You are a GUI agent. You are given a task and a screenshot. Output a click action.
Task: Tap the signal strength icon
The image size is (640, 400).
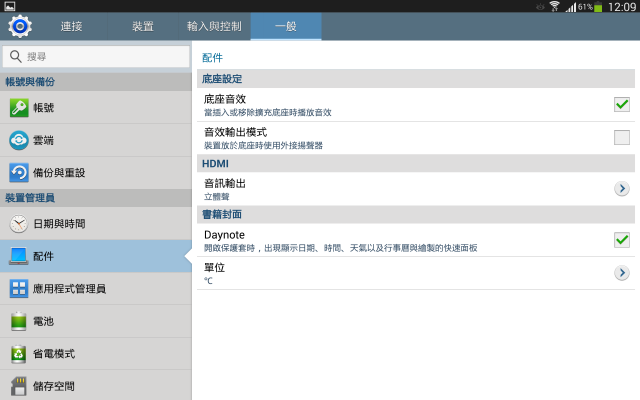(571, 7)
